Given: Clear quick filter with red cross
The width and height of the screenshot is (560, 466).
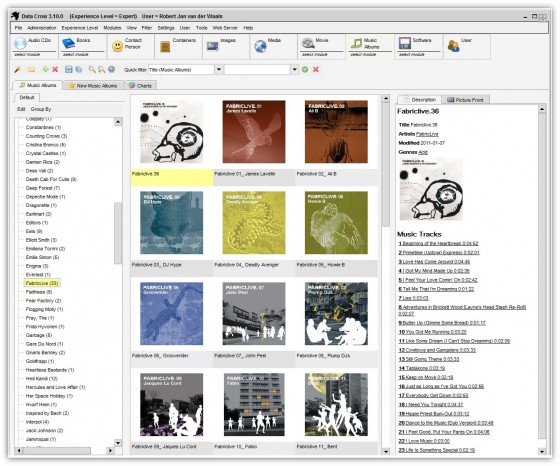Looking at the screenshot, I should click(316, 69).
